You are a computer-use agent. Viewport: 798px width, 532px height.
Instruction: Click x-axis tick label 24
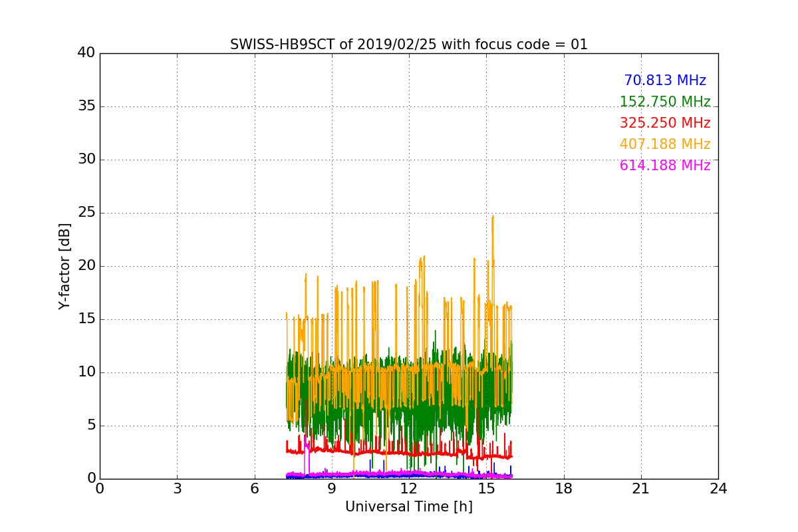[718, 489]
